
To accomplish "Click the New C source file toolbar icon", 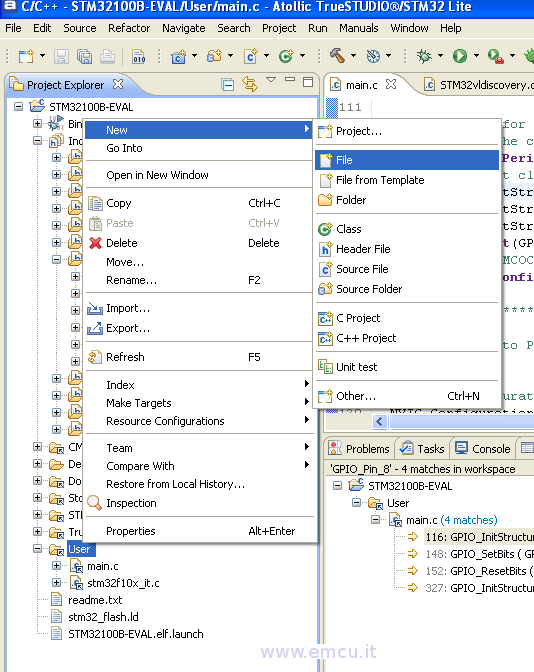I will coord(251,56).
